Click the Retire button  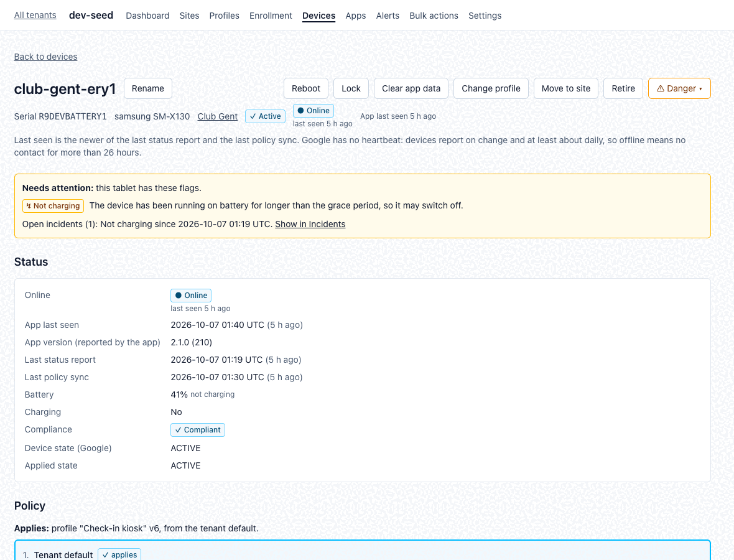coord(623,88)
